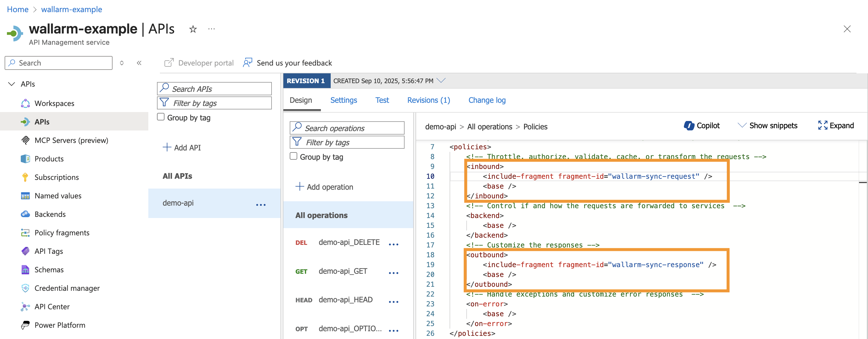
Task: Mark wallarm-example as favorite with the star
Action: click(x=193, y=29)
